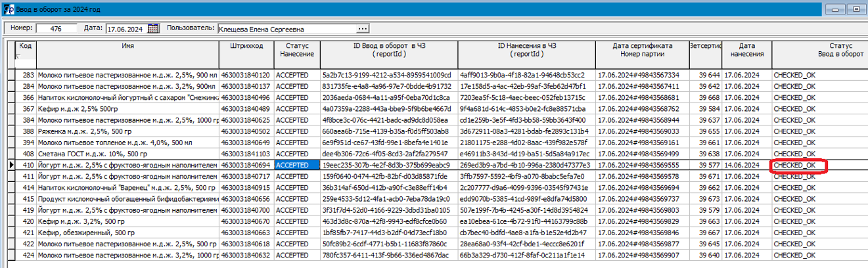The width and height of the screenshot is (868, 268).
Task: Click the sort arrow in the Код header
Action: tap(18, 57)
